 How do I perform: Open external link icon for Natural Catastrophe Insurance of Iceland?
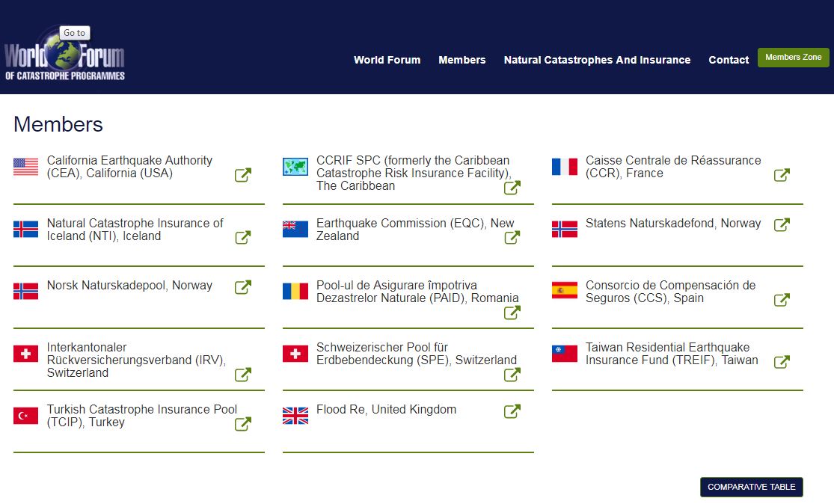tap(243, 237)
